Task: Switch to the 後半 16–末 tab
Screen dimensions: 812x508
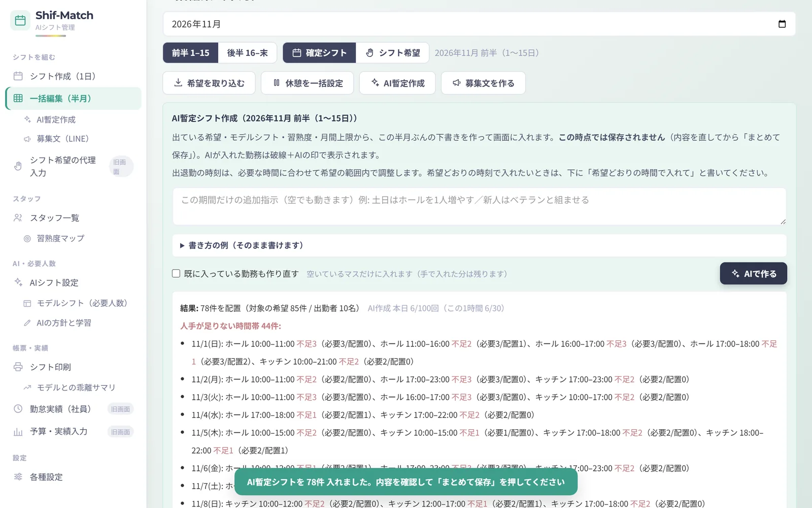Action: [247, 53]
